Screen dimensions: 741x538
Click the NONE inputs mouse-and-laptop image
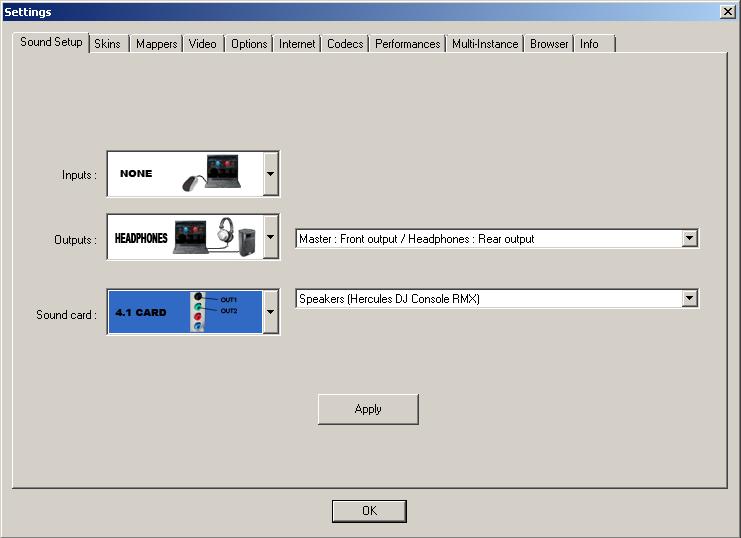(x=185, y=174)
